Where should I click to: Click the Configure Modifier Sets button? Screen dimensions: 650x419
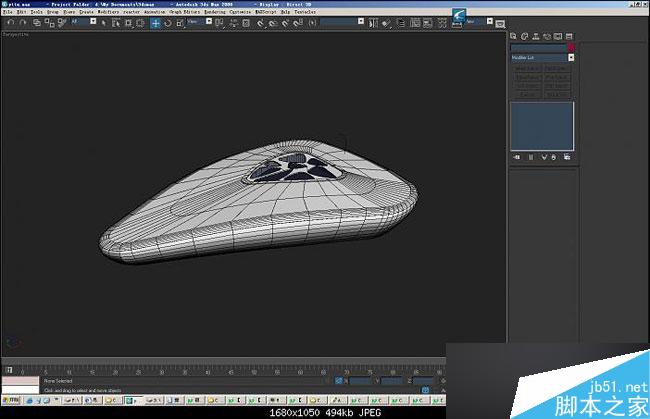point(569,157)
